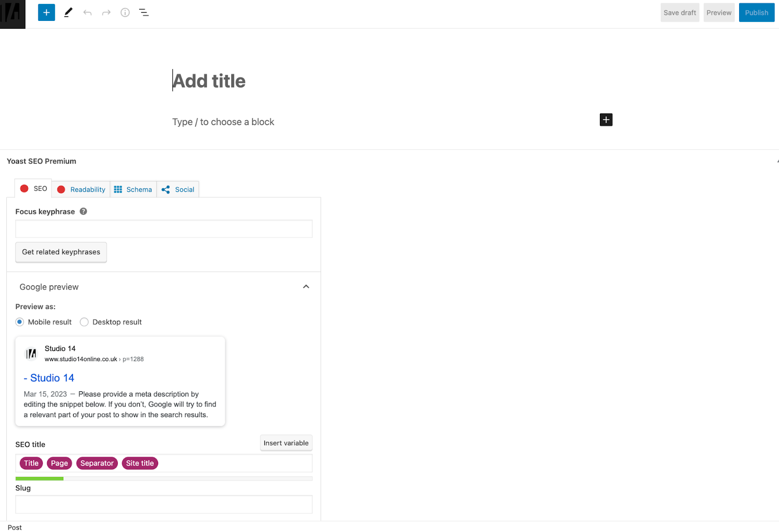Click the Post breadcrumb in the footer

(x=15, y=528)
